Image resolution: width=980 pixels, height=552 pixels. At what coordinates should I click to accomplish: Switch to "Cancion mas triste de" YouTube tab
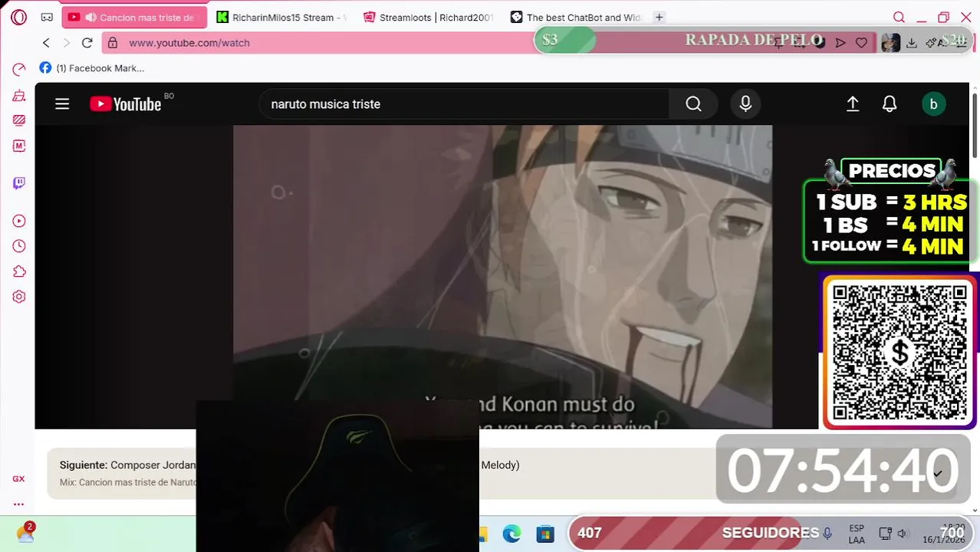point(134,17)
